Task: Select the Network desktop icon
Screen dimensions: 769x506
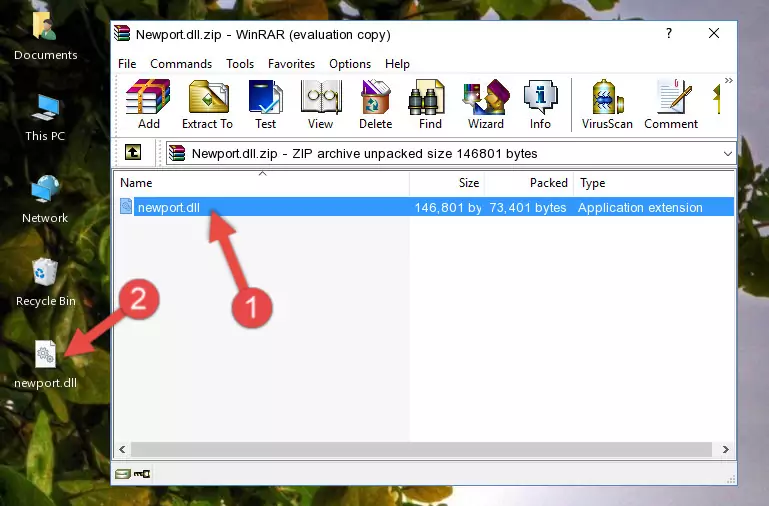Action: click(x=45, y=200)
